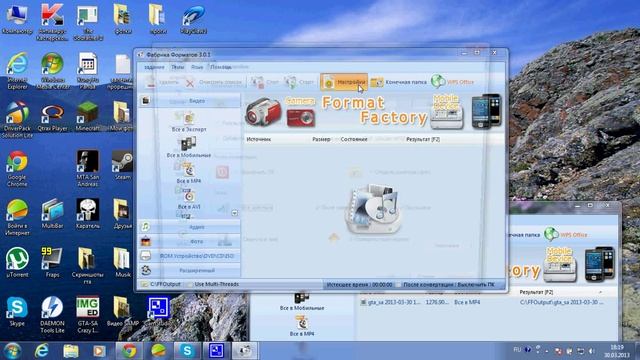Image resolution: width=640 pixels, height=360 pixels.
Task: Click camcorder image in front window banner
Action: pos(263,111)
